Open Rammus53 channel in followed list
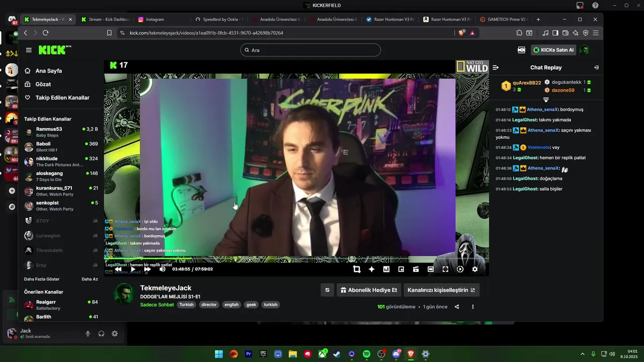 pyautogui.click(x=61, y=132)
